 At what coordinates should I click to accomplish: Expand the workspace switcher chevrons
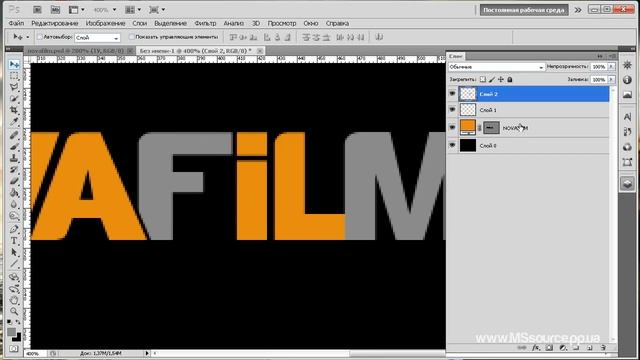578,10
